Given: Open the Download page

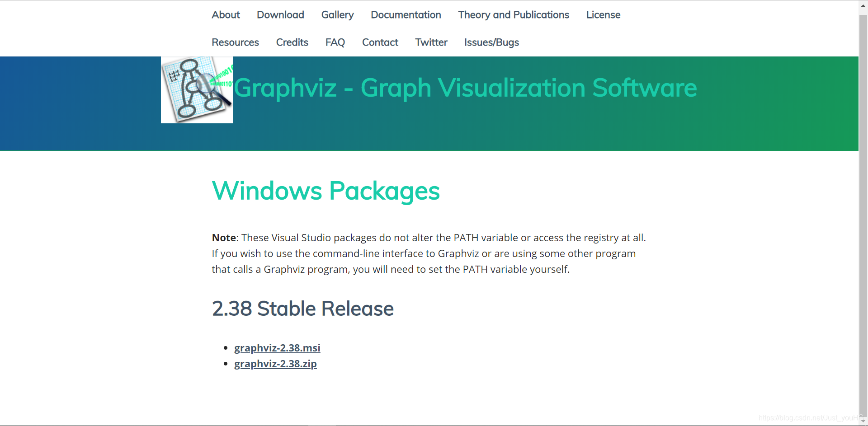Looking at the screenshot, I should click(x=280, y=14).
